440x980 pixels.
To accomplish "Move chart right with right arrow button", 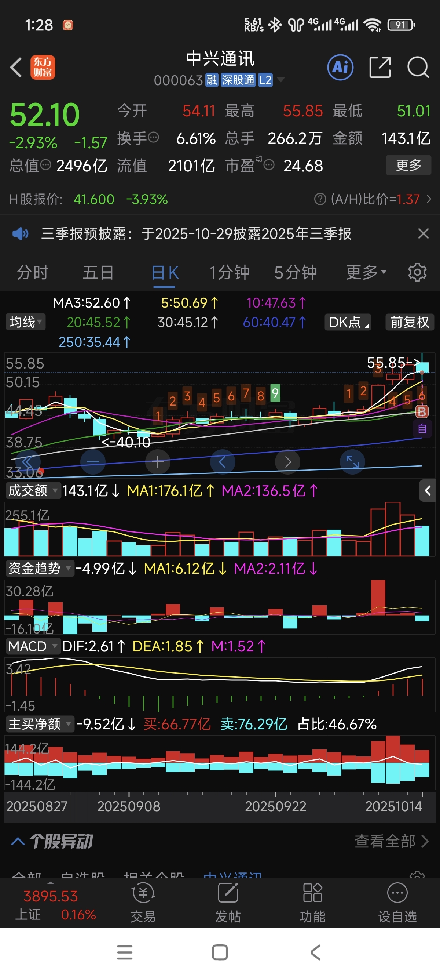I will pos(287,462).
